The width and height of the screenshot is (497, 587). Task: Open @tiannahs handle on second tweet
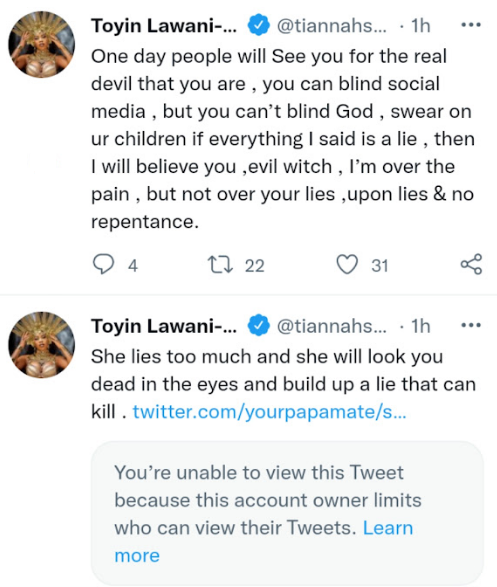pos(332,326)
